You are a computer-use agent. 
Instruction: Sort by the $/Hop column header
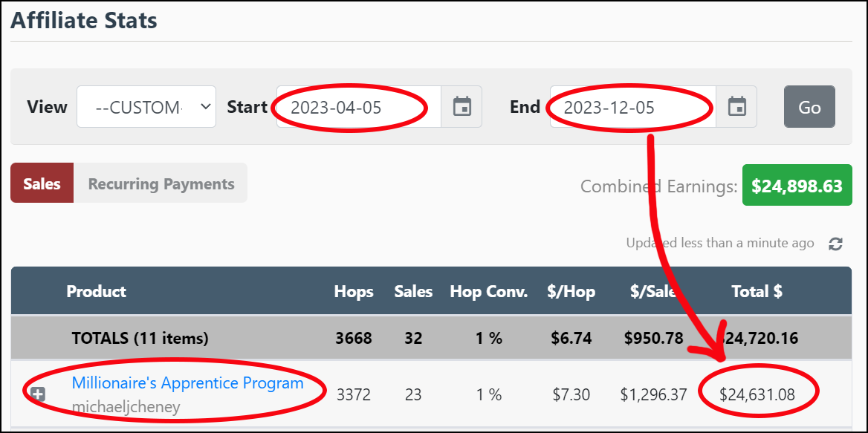click(572, 291)
